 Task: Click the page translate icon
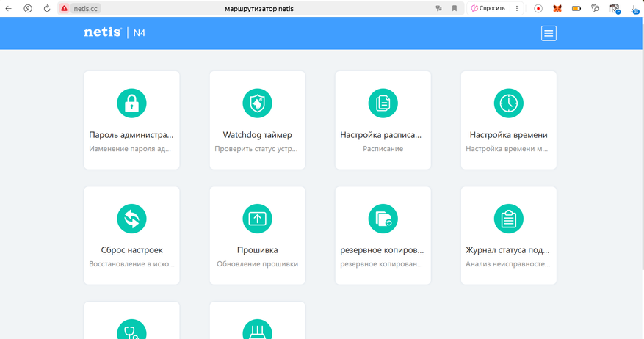[438, 8]
